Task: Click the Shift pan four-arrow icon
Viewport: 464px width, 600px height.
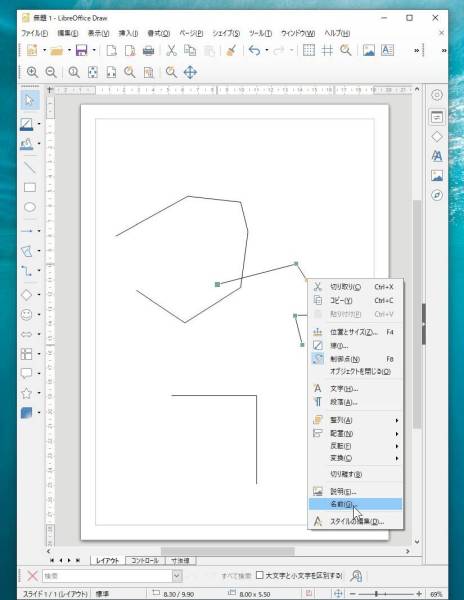Action: point(190,72)
